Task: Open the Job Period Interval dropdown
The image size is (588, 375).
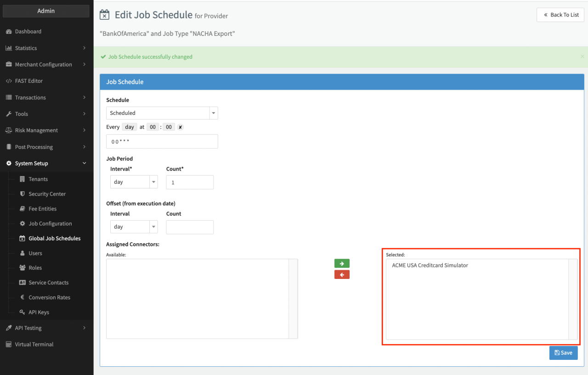Action: 134,182
